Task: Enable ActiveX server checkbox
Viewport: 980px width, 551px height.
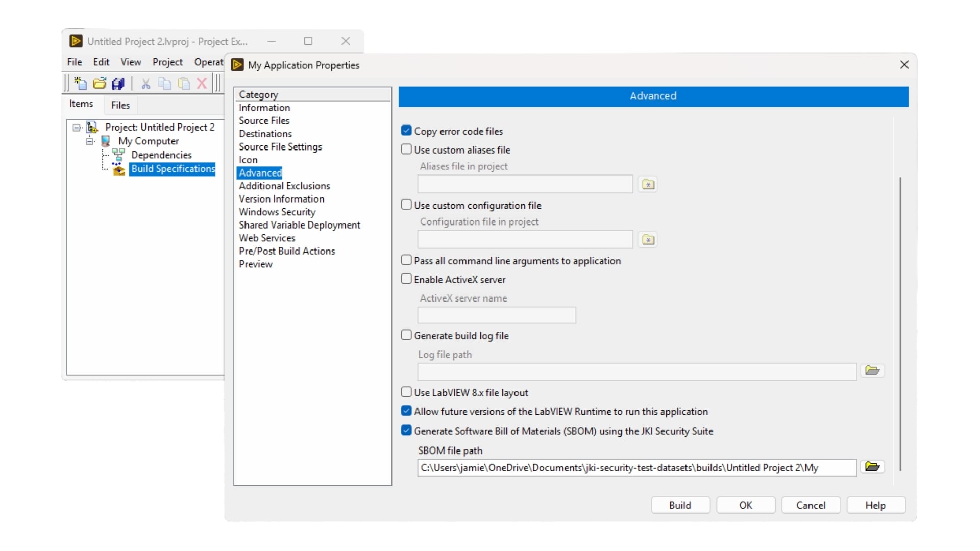Action: pos(406,279)
